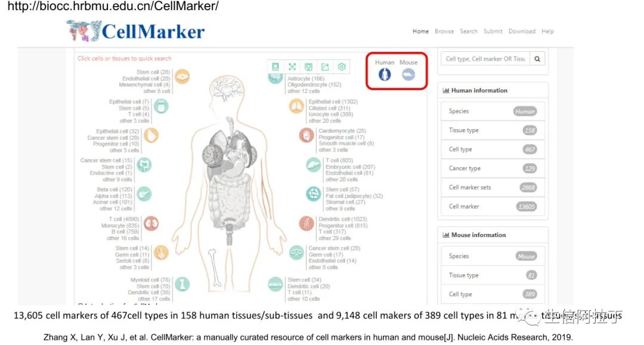This screenshot has width=644, height=345.
Task: Click the Ciliated cell (311) link
Action: 329,108
